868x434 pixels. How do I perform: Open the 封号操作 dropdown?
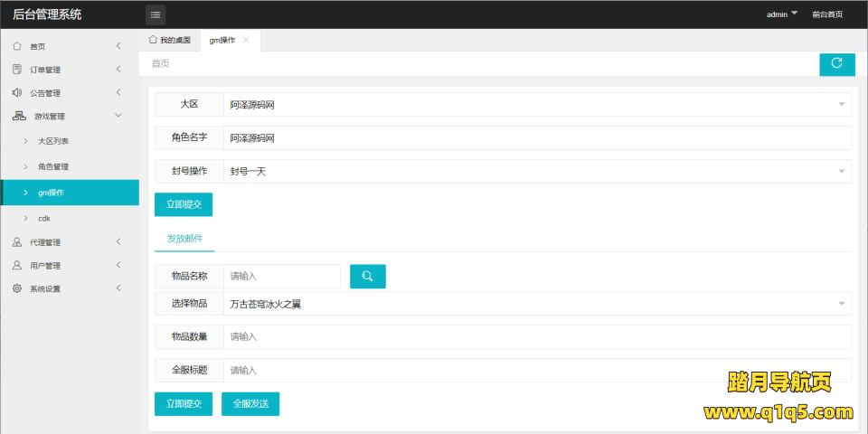[537, 172]
